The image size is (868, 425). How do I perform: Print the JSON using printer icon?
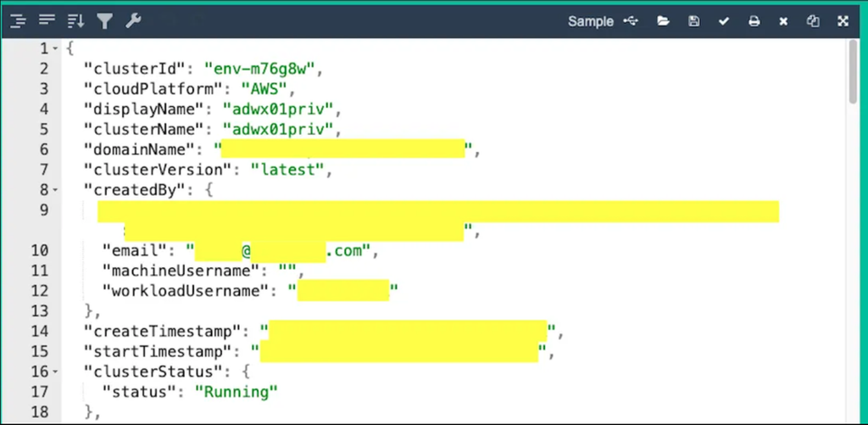coord(754,21)
